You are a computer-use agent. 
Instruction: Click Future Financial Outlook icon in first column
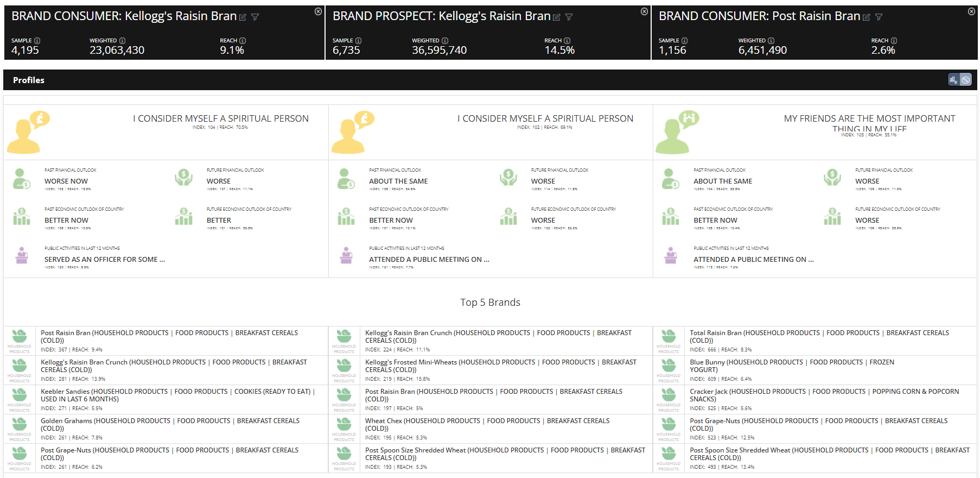pyautogui.click(x=184, y=178)
